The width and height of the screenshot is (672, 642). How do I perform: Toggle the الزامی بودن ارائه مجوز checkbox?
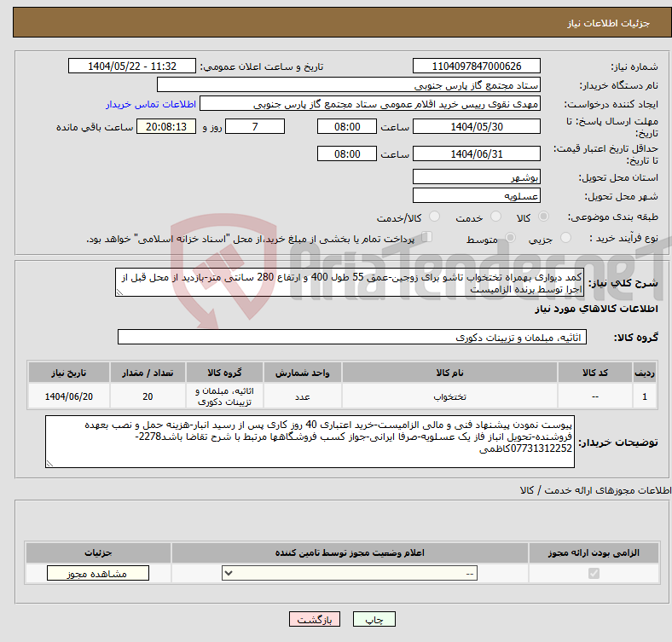tap(594, 574)
